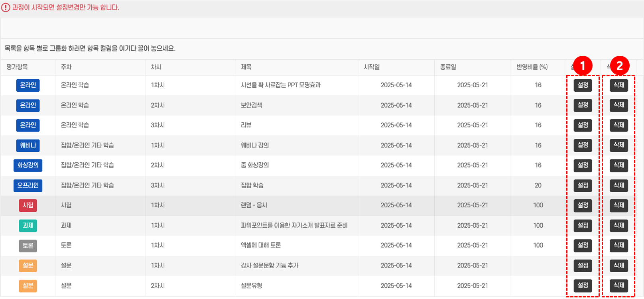Delete the 집합 학습 offline row
The image size is (644, 299).
coord(618,185)
